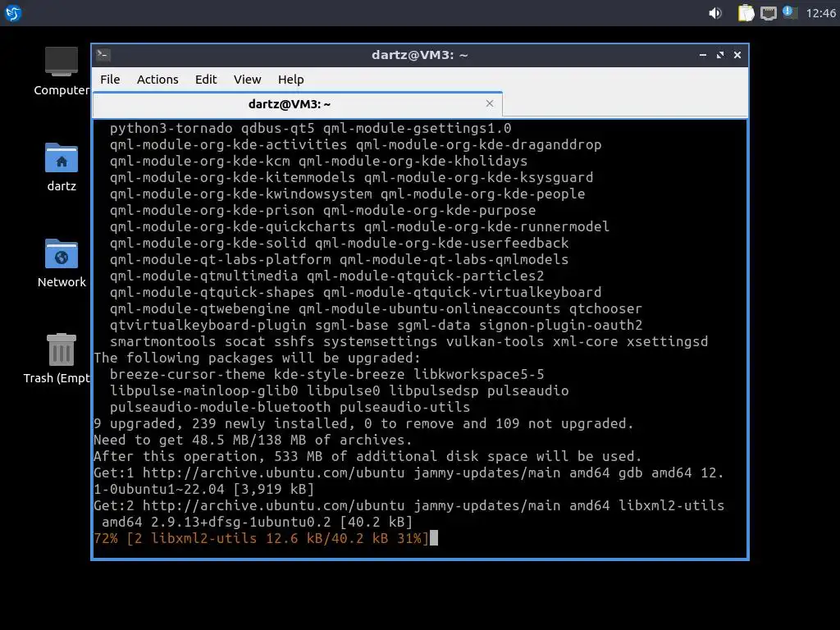Image resolution: width=840 pixels, height=630 pixels.
Task: Click the qtvirtualkeyboard-plugin package name
Action: click(x=208, y=325)
